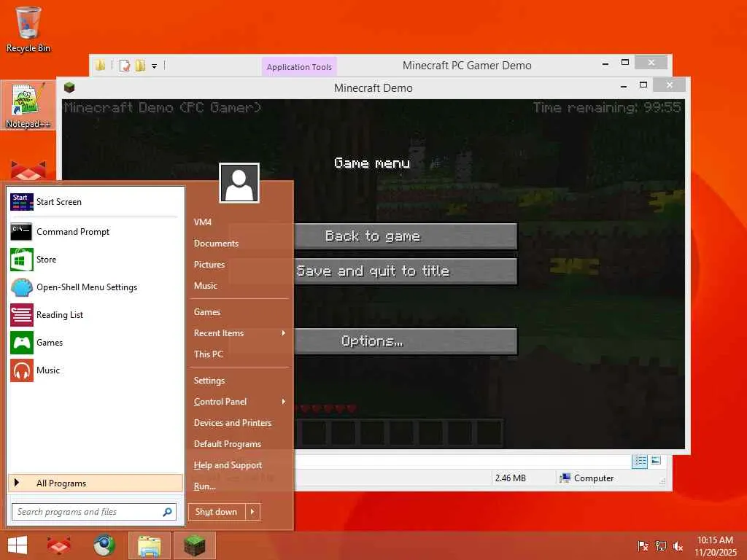Viewport: 747px width, 560px height.
Task: Click the muted volume tray icon
Action: [678, 546]
